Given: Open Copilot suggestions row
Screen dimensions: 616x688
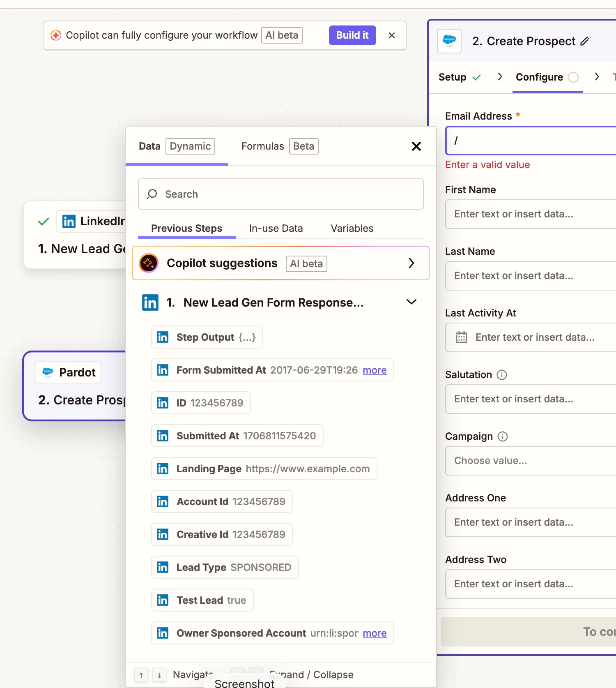Looking at the screenshot, I should click(281, 263).
